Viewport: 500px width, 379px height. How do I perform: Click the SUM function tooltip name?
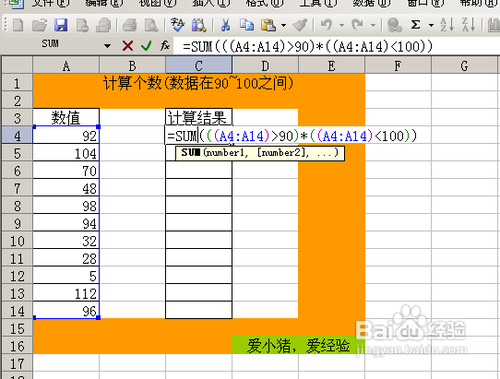click(x=190, y=153)
